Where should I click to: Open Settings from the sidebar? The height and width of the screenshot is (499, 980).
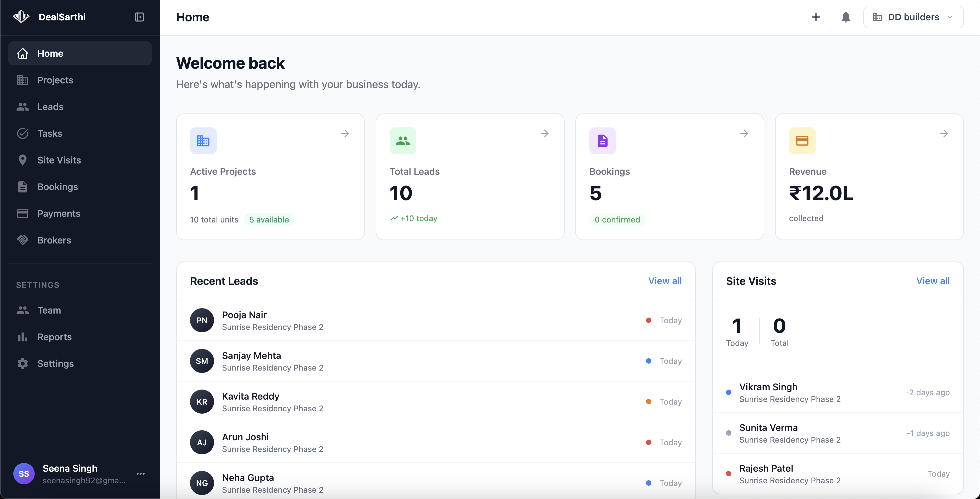pyautogui.click(x=56, y=364)
